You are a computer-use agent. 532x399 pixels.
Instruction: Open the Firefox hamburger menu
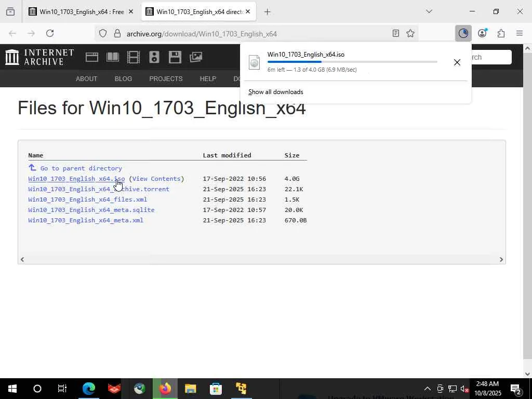point(520,33)
